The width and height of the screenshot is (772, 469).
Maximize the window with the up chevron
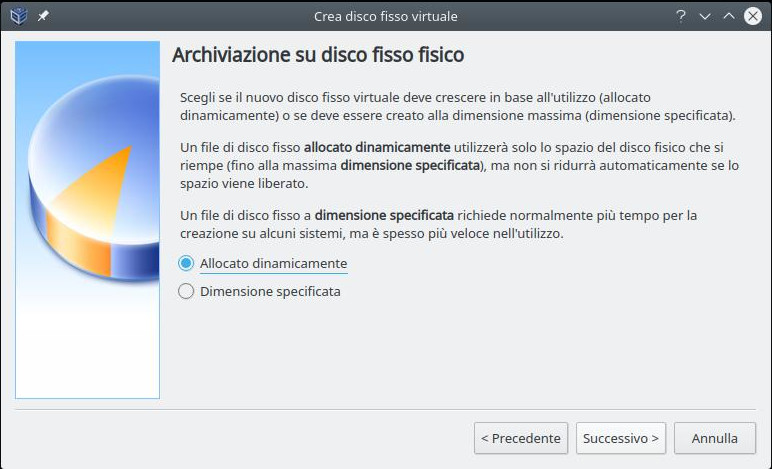pos(729,16)
